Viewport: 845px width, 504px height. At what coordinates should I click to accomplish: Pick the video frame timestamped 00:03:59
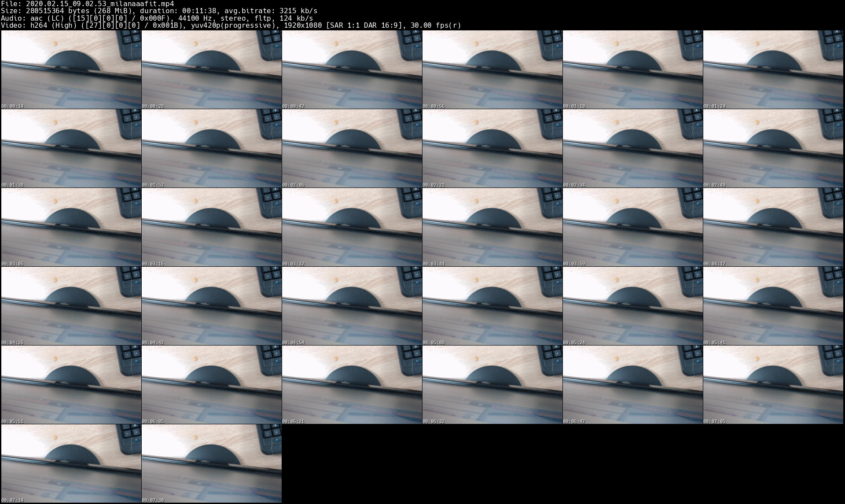tap(633, 227)
